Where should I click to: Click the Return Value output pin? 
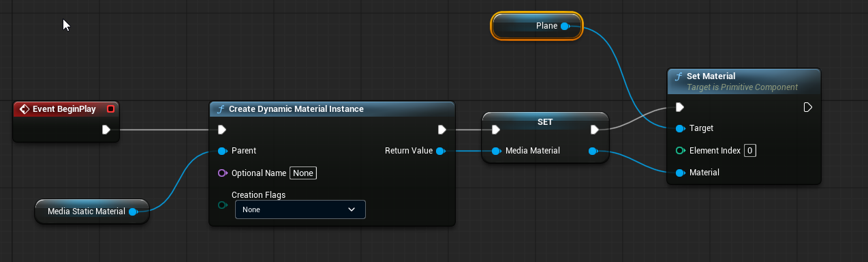[440, 151]
